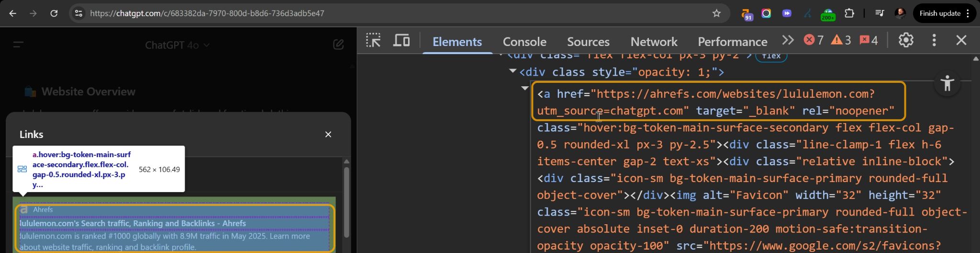Open the accessibility floating button
Viewport: 980px width, 253px height.
tap(947, 84)
